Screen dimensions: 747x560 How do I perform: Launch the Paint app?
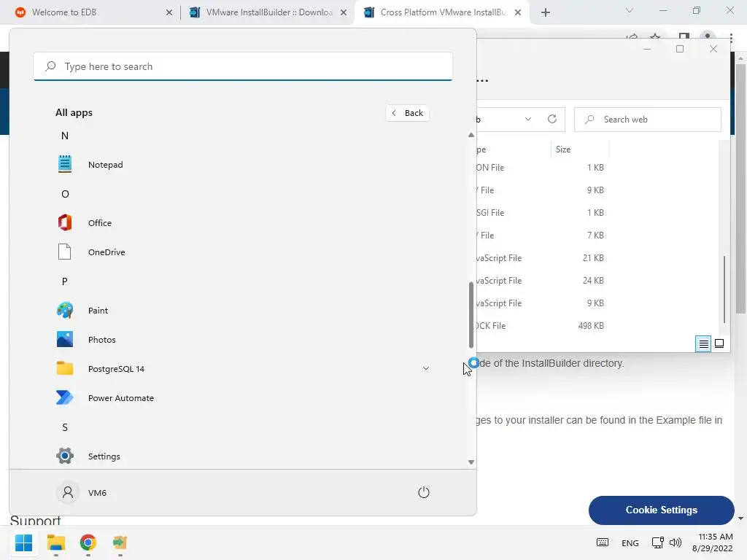pyautogui.click(x=242, y=311)
